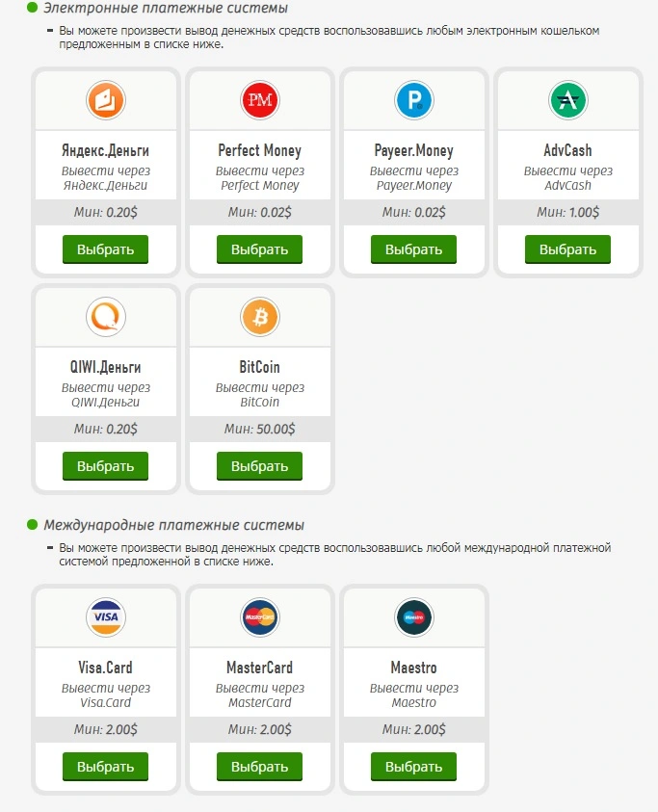Image resolution: width=658 pixels, height=812 pixels.
Task: Click the Payeer.Money card title
Action: point(414,150)
